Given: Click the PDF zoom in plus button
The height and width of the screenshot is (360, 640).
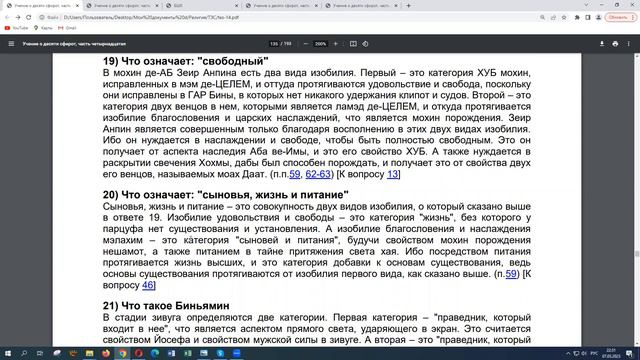Looking at the screenshot, I should point(336,44).
